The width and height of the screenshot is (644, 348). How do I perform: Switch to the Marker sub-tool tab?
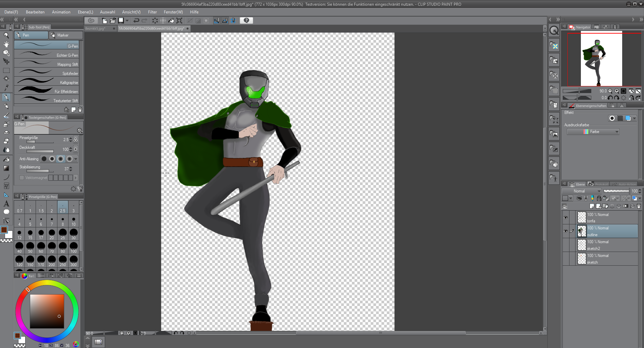point(66,35)
